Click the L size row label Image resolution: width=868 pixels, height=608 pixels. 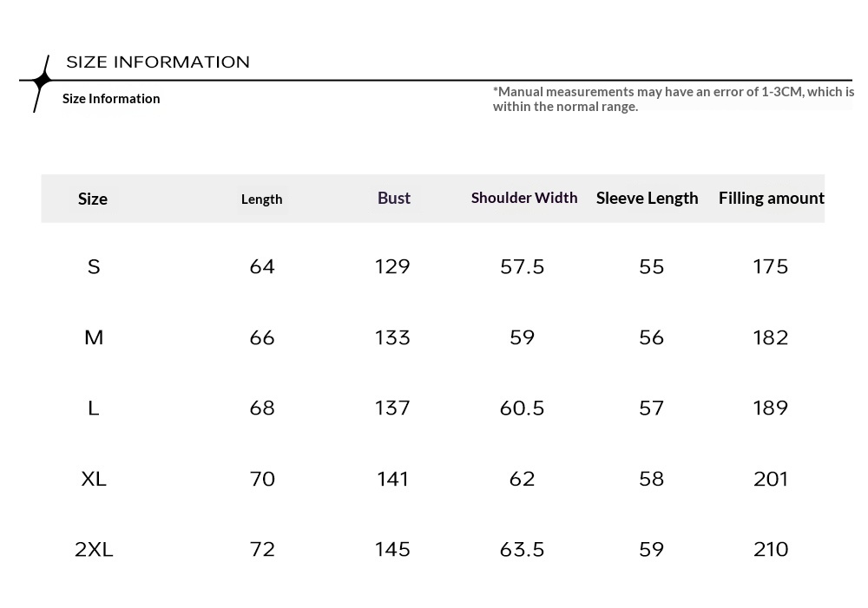pyautogui.click(x=94, y=409)
